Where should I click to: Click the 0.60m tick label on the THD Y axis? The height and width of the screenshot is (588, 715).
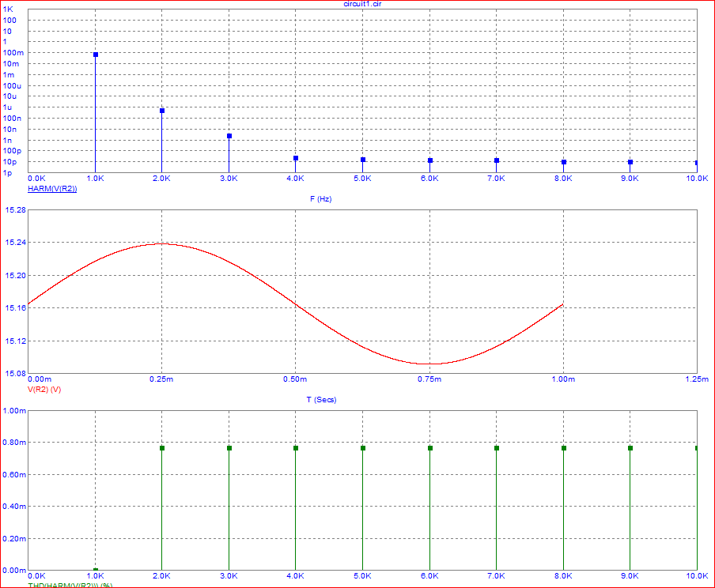click(14, 475)
